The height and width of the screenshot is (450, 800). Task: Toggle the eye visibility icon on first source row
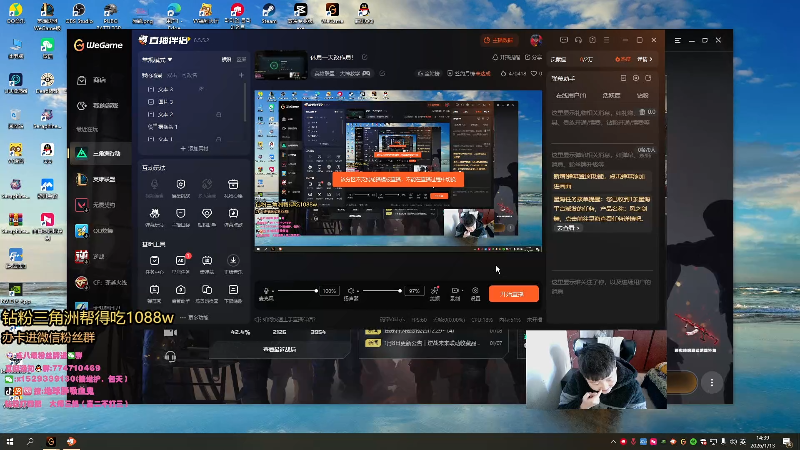click(201, 89)
